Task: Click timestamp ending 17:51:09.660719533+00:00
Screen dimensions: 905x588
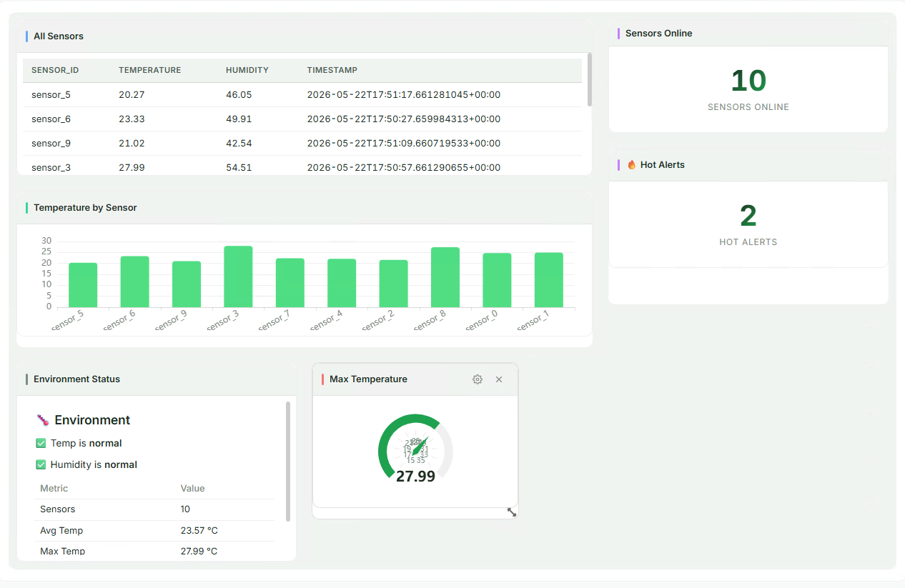Action: 404,143
